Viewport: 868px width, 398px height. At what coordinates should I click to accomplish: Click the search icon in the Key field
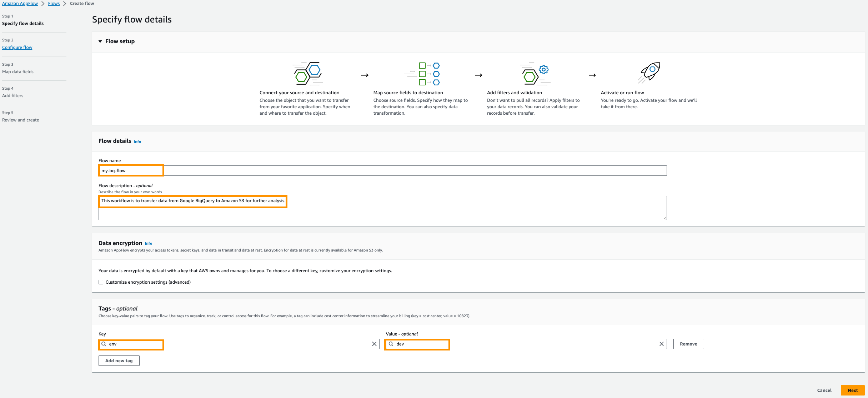(104, 344)
